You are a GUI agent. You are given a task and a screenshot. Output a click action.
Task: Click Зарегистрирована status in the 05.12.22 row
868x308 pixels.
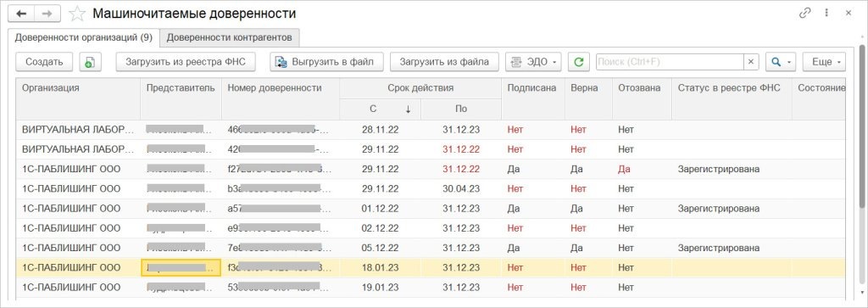coord(719,248)
